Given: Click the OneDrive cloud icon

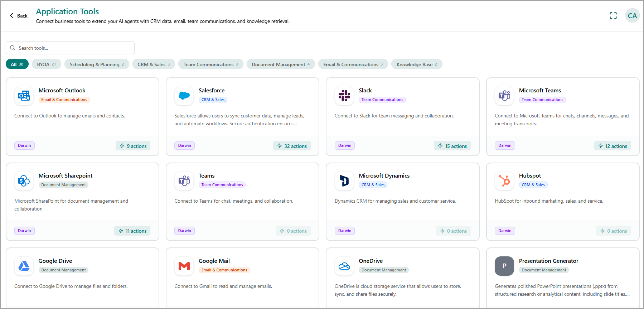Looking at the screenshot, I should (344, 266).
